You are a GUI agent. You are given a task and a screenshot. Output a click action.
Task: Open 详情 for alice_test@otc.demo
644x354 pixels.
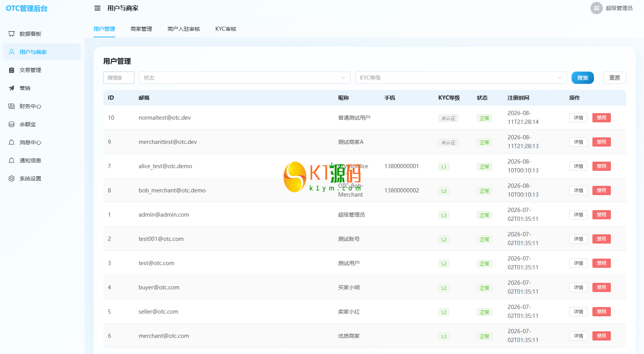click(x=579, y=166)
